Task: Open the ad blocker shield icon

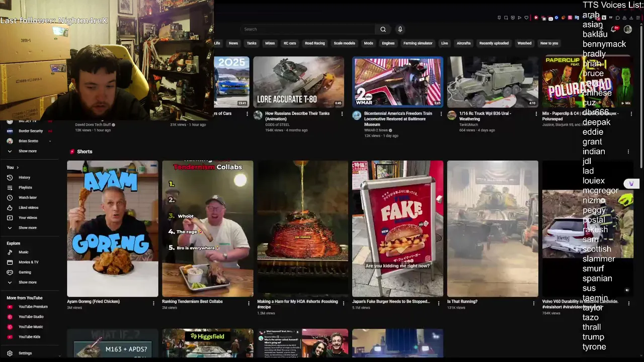Action: (513, 18)
